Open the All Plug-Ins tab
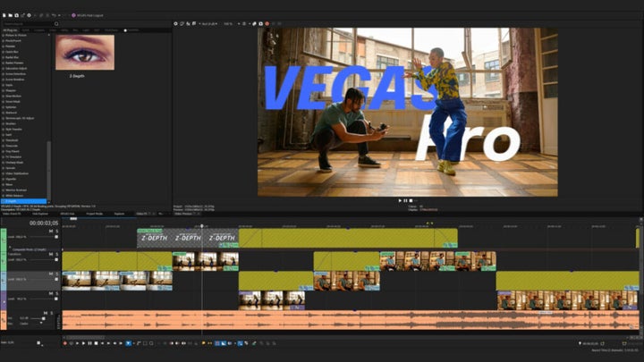The width and height of the screenshot is (644, 362). click(x=11, y=29)
